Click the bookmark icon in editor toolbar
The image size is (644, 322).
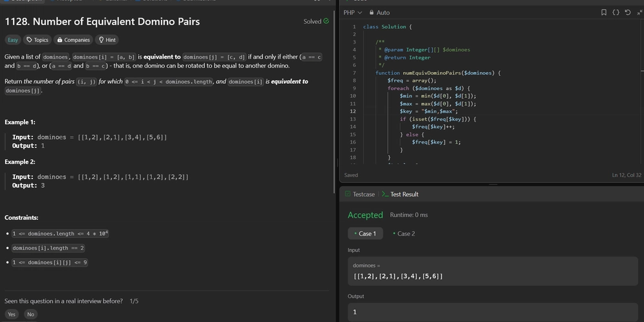(604, 12)
